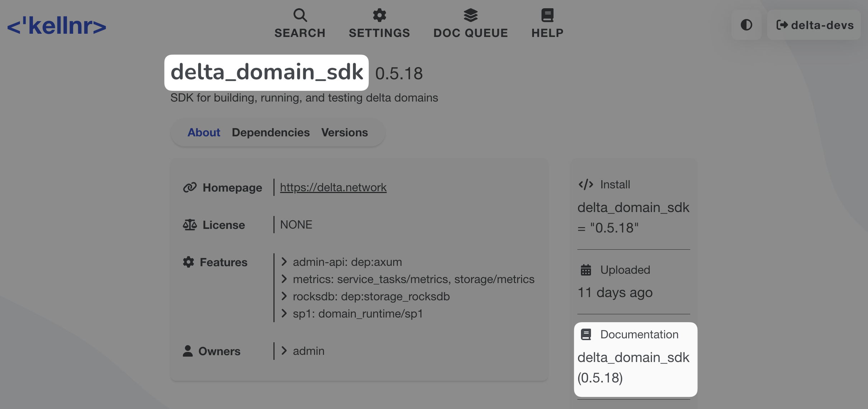Viewport: 868px width, 409px height.
Task: Click the install line delta_domain_sdk = "0.5.18"
Action: [x=633, y=217]
